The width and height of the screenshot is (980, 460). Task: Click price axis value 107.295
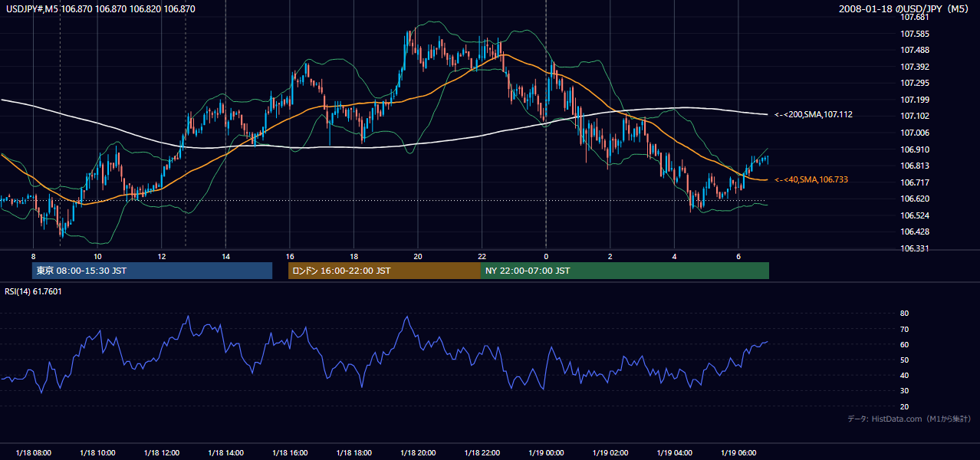pyautogui.click(x=916, y=83)
